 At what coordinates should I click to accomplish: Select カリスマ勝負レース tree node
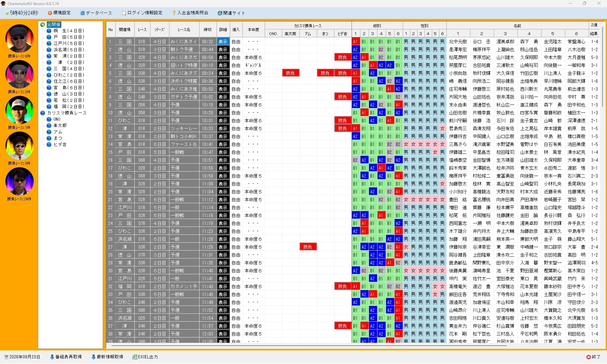pyautogui.click(x=67, y=113)
